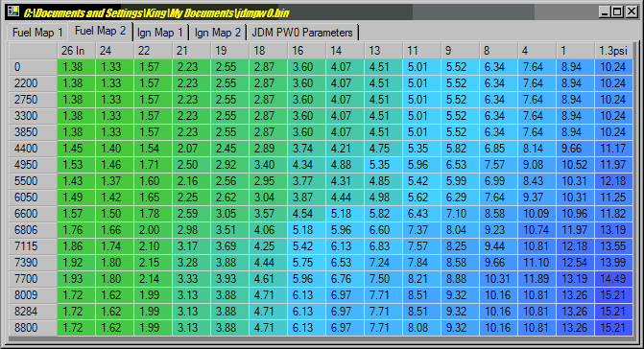Pick the cell showing 10.09
644x349 pixels.
[x=537, y=214]
